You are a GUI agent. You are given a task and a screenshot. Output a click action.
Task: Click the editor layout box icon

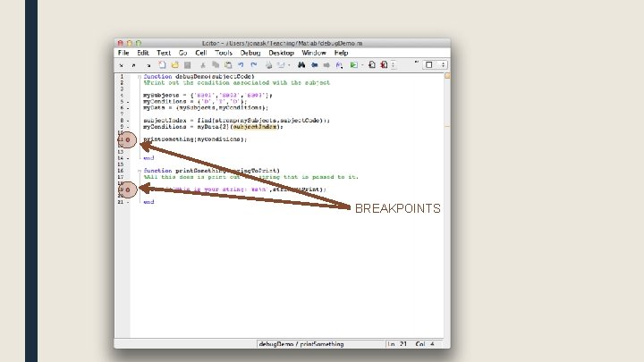[x=428, y=65]
